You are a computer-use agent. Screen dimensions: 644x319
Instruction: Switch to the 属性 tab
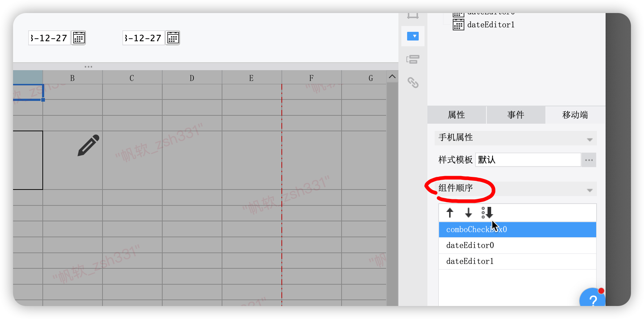point(456,115)
